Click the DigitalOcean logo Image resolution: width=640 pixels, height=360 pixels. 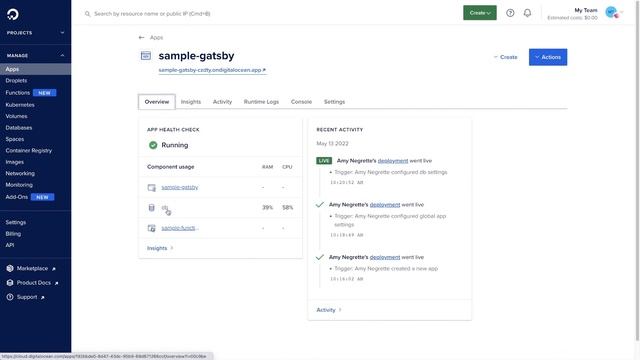click(x=13, y=14)
